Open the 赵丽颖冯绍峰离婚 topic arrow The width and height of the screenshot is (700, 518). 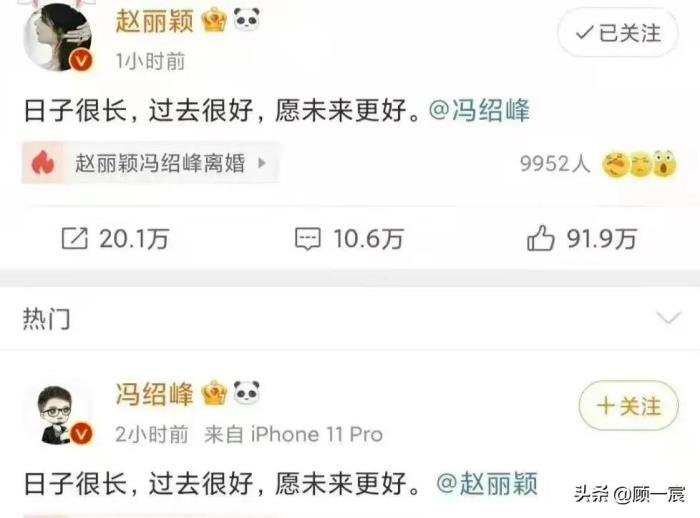(262, 163)
